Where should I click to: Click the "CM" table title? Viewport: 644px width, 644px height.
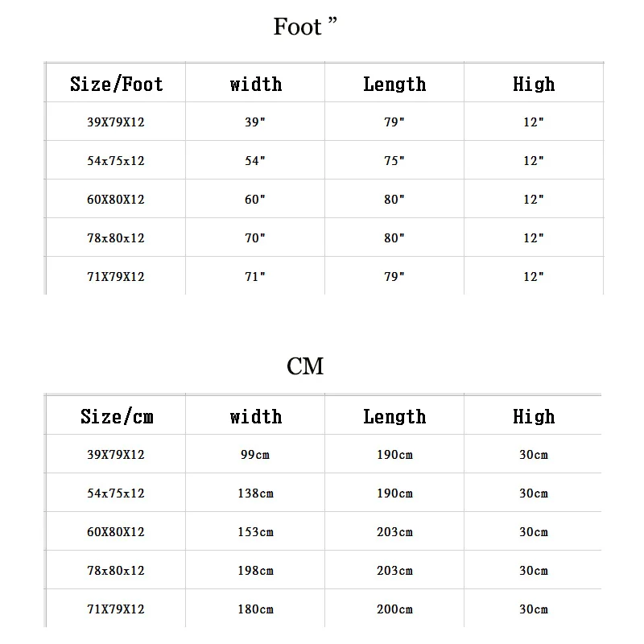305,367
